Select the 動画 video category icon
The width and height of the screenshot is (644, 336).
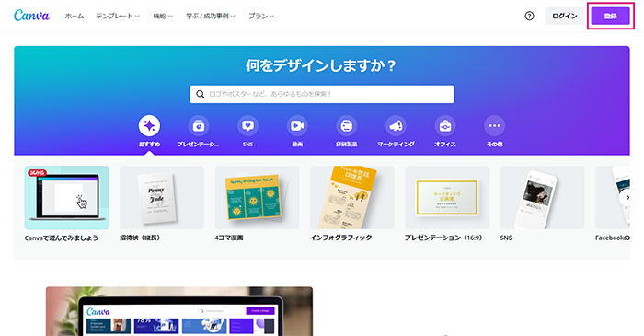coord(297,126)
